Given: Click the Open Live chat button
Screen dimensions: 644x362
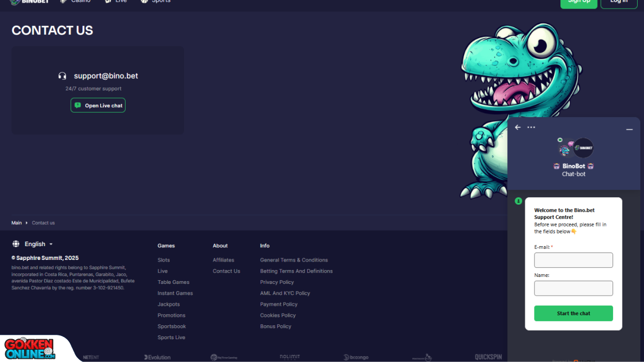Looking at the screenshot, I should click(98, 105).
